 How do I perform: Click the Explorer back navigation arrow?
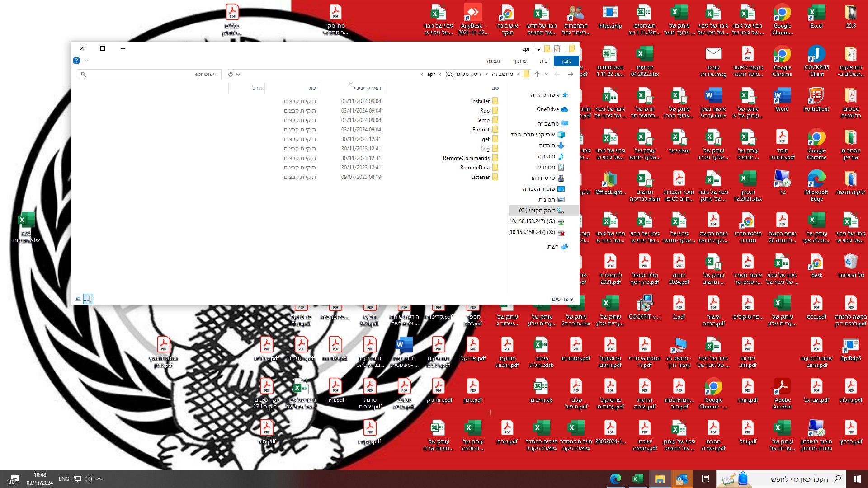pyautogui.click(x=571, y=74)
